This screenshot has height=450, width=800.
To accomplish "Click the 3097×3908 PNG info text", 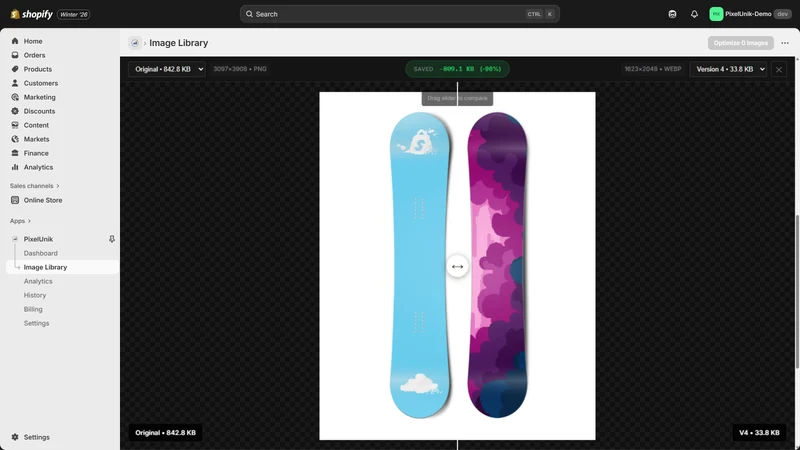I will pyautogui.click(x=240, y=69).
